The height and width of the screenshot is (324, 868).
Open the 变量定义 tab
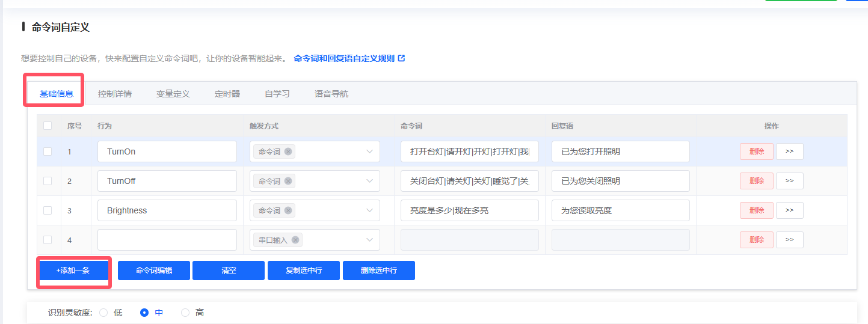[173, 94]
